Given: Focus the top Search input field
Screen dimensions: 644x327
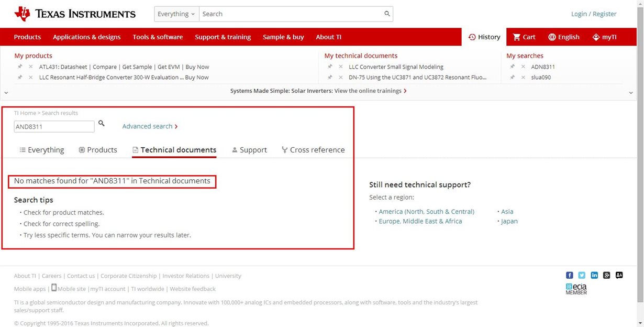Looking at the screenshot, I should [291, 14].
